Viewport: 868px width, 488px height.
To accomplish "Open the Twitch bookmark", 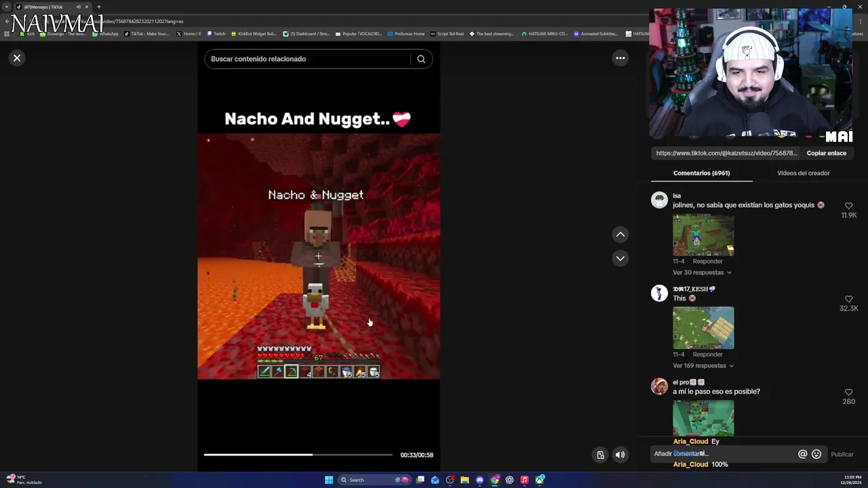I will 216,34.
